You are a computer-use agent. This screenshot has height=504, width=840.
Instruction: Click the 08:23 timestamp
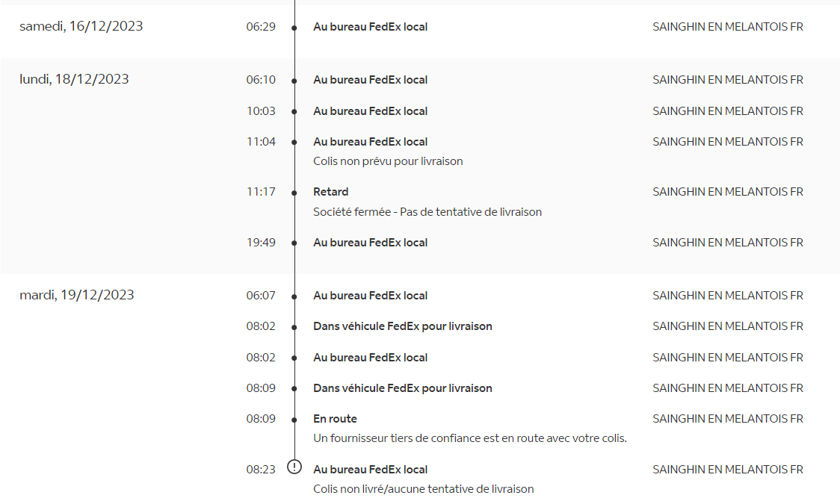(x=261, y=470)
